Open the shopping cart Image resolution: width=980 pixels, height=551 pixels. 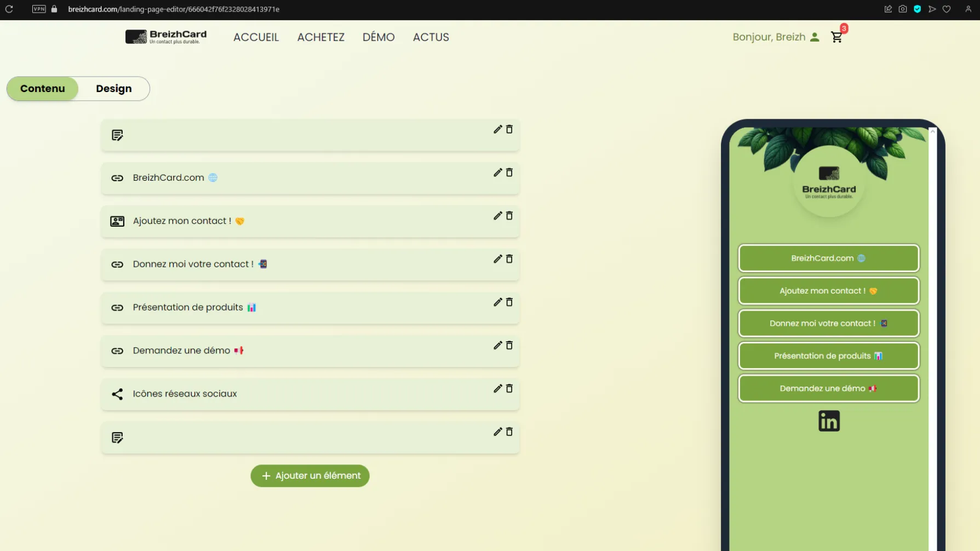836,37
